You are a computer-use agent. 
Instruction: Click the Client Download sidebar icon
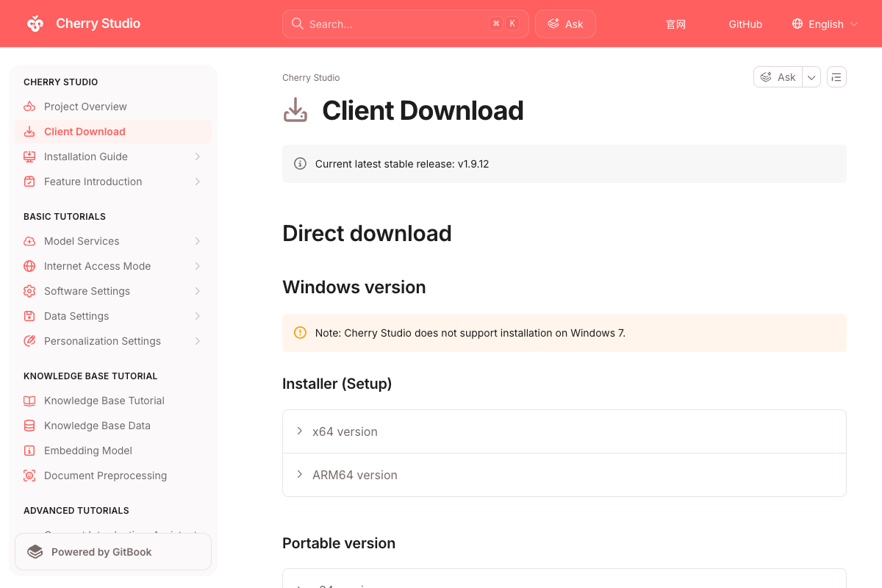(29, 132)
